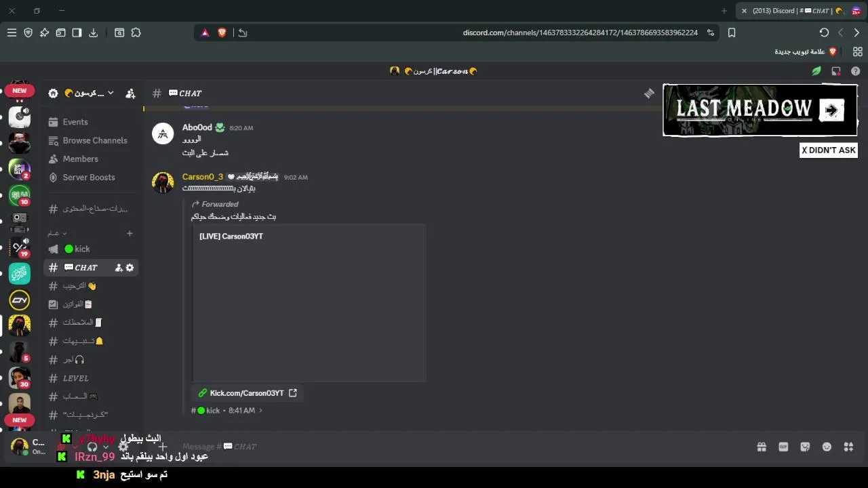
Task: Dismiss with X DIDN'T ASK button
Action: [x=829, y=150]
